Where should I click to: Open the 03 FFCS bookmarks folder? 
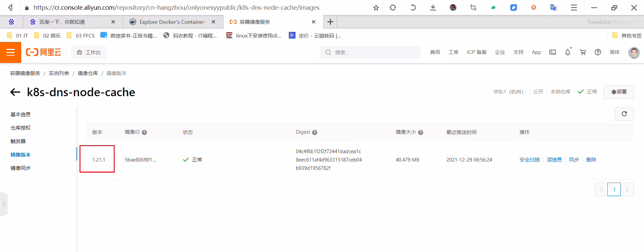click(x=81, y=36)
